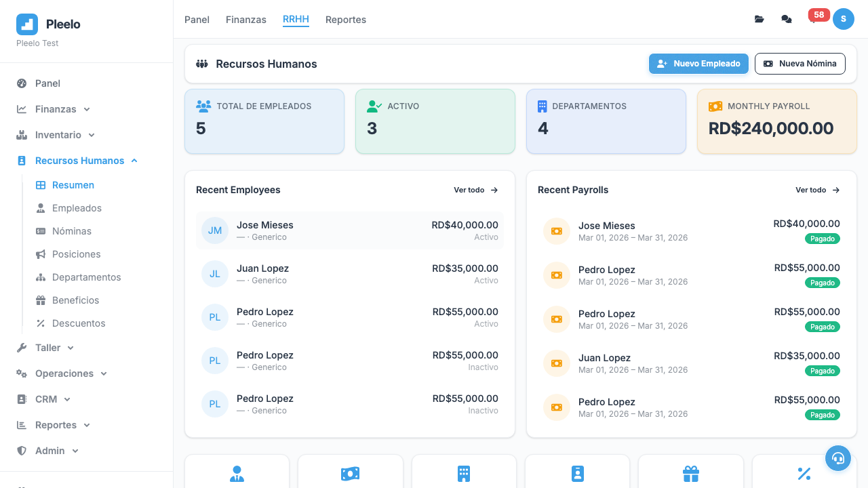
Task: Click the Nuevo Empleado button
Action: tap(698, 64)
